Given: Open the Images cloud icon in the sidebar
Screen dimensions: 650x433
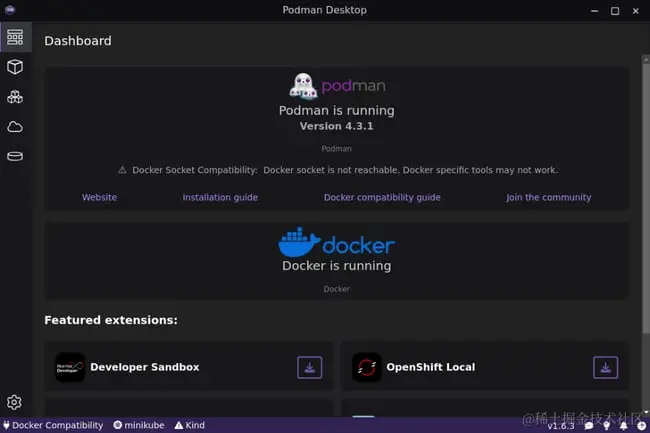Looking at the screenshot, I should pos(15,127).
